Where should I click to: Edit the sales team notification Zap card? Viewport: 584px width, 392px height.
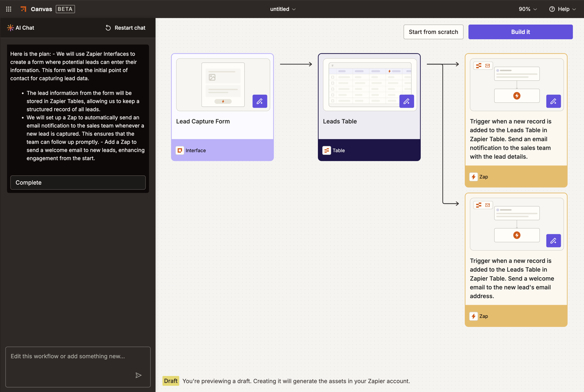(x=553, y=101)
